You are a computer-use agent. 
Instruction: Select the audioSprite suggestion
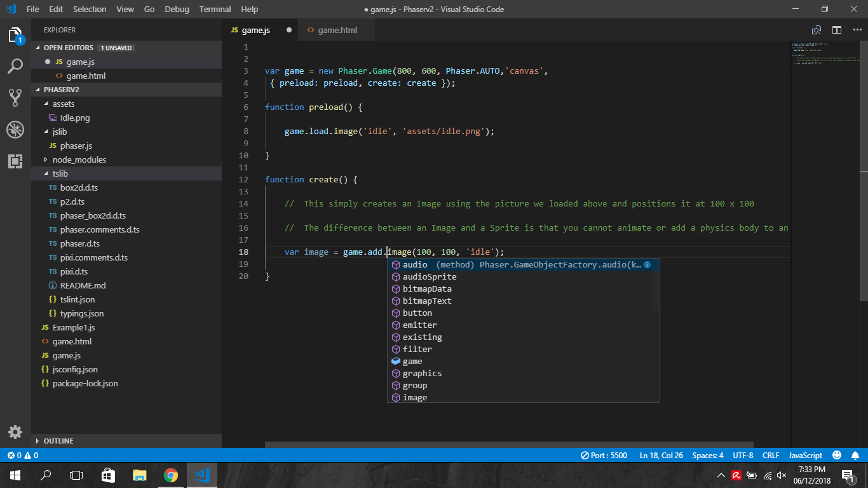point(520,276)
